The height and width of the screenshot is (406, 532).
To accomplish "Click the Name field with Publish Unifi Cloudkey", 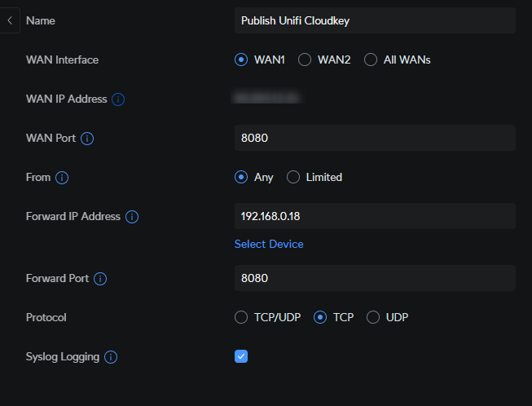I will pos(375,20).
